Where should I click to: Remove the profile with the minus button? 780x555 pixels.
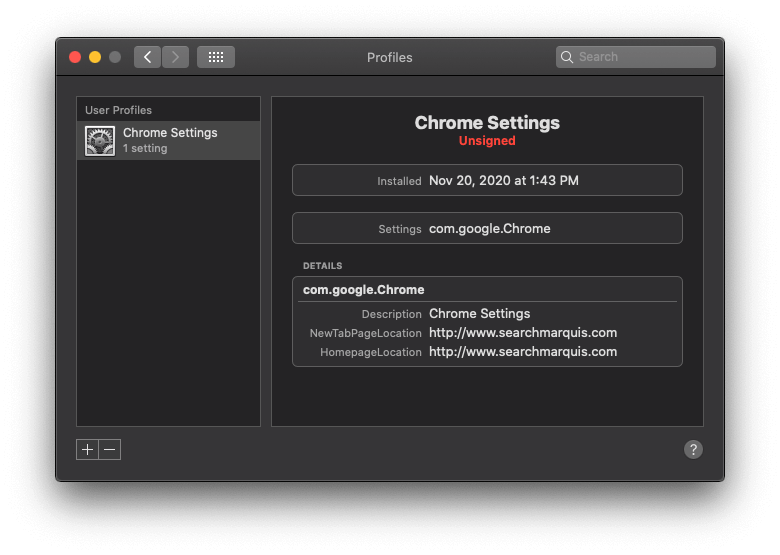110,450
